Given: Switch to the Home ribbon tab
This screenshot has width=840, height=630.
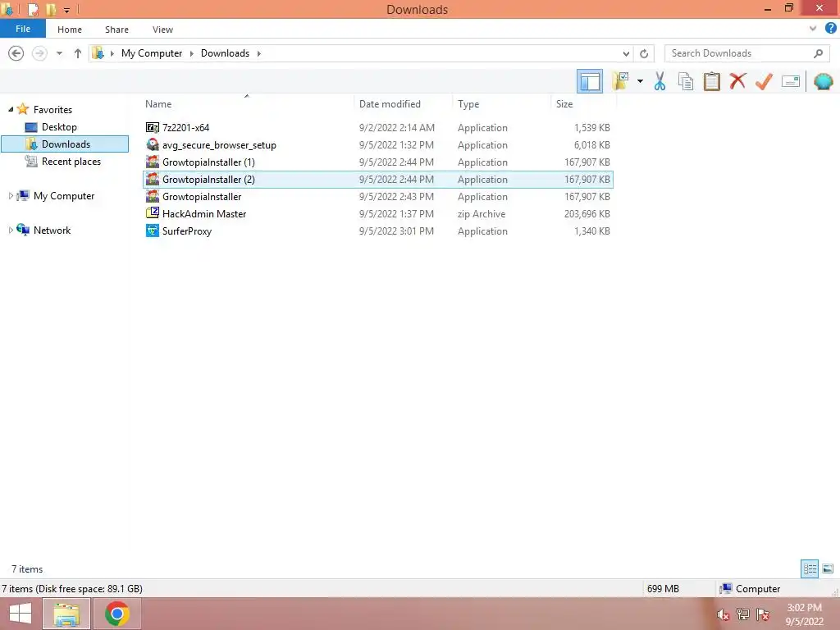Looking at the screenshot, I should (x=70, y=30).
